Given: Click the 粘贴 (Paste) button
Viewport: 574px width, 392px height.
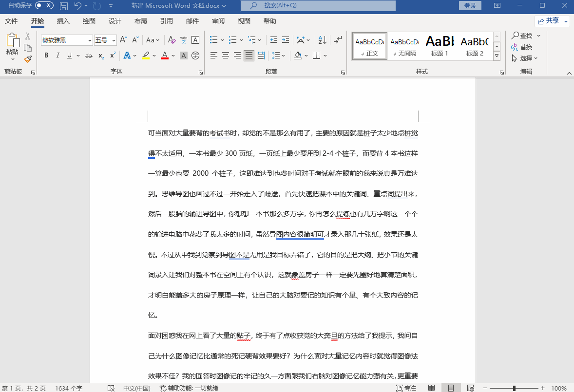Looking at the screenshot, I should tap(12, 43).
